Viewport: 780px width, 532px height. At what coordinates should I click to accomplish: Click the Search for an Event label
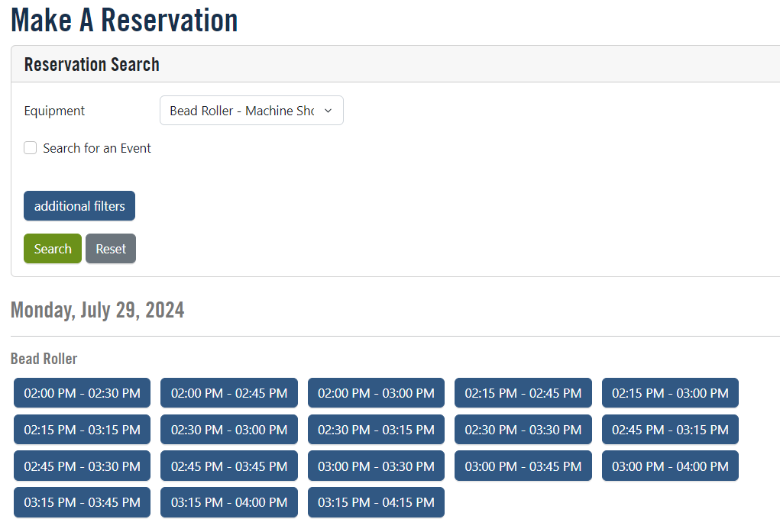click(x=97, y=148)
